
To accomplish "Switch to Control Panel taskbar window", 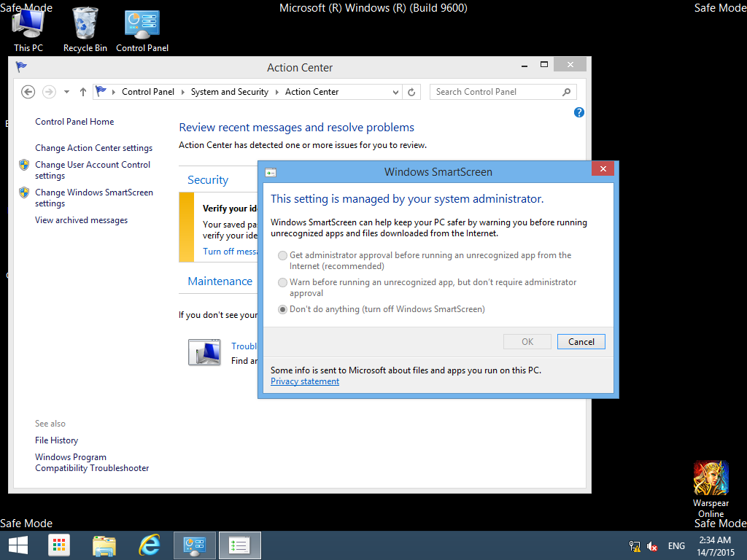I will coord(194,545).
